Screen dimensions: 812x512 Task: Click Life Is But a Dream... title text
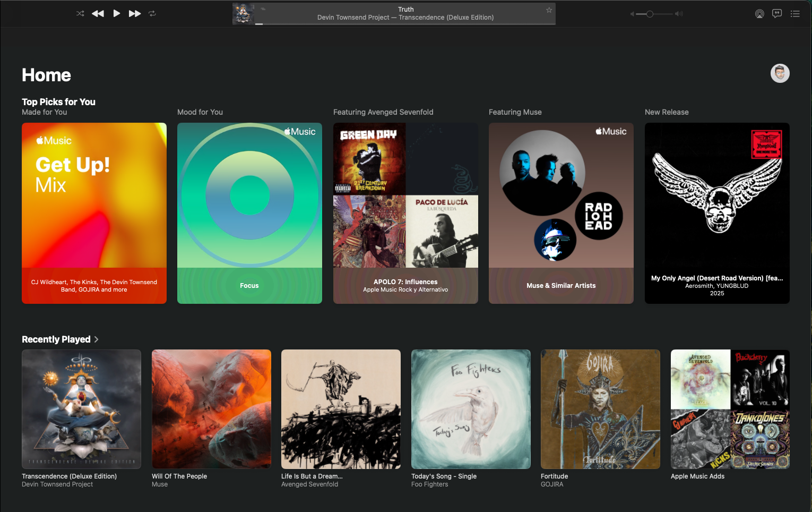[x=312, y=476]
